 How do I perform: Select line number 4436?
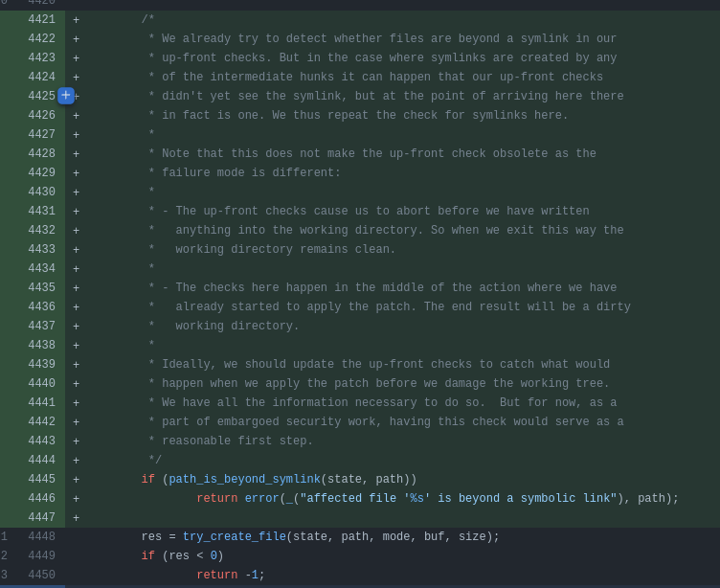[41, 307]
